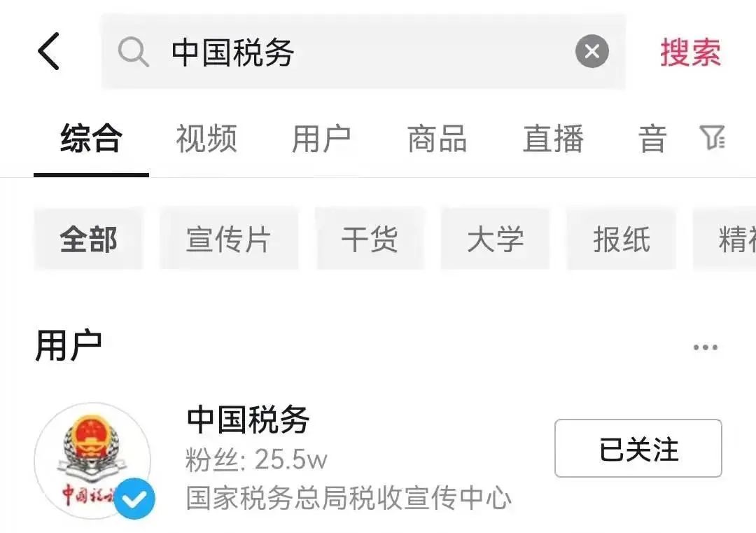This screenshot has height=533, width=756.
Task: Switch to the 视频 tab
Action: tap(206, 139)
